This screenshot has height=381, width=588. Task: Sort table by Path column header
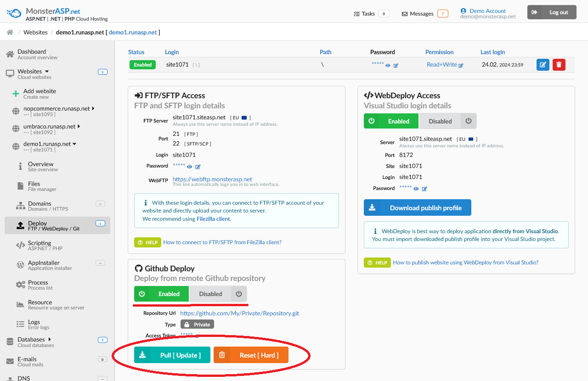click(325, 52)
